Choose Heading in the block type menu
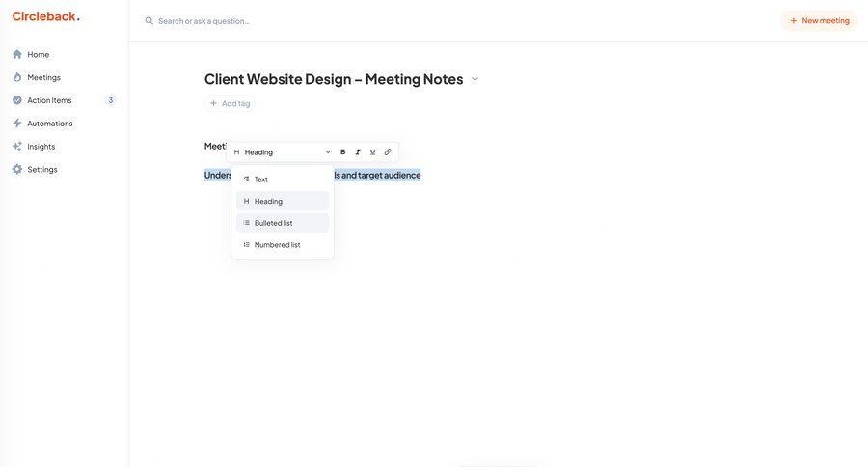This screenshot has height=467, width=868. point(283,201)
